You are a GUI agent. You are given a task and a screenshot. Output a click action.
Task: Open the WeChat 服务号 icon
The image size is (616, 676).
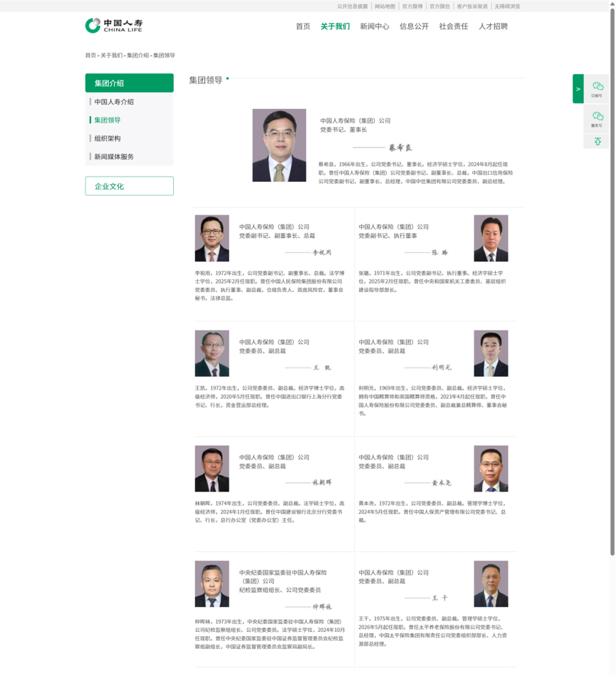[597, 118]
